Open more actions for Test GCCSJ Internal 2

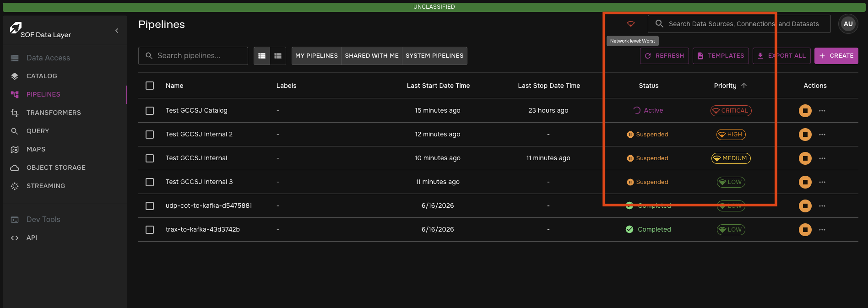822,134
